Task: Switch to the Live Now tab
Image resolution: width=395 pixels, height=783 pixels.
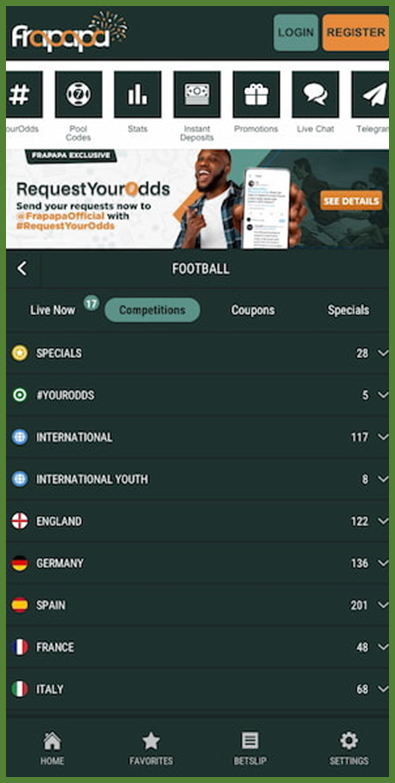Action: coord(52,310)
